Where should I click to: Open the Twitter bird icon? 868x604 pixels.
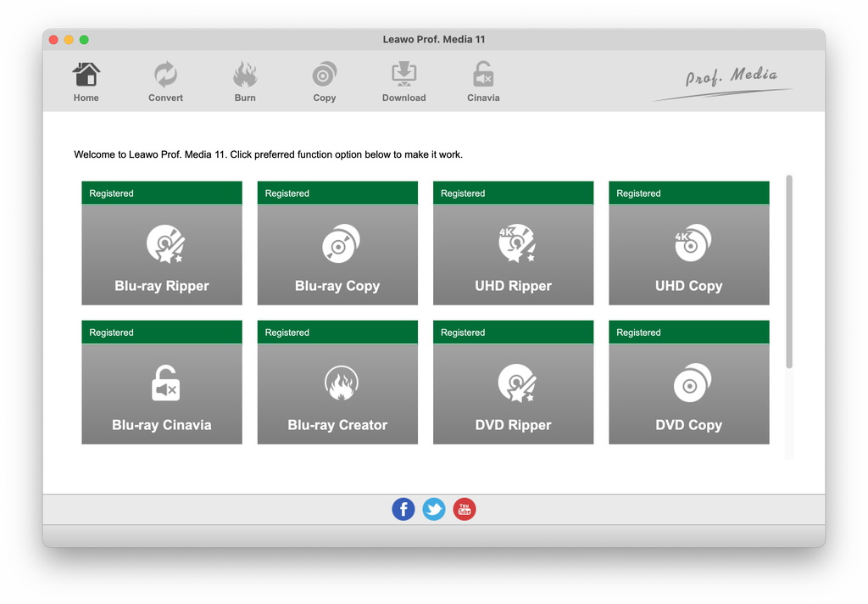[x=434, y=509]
